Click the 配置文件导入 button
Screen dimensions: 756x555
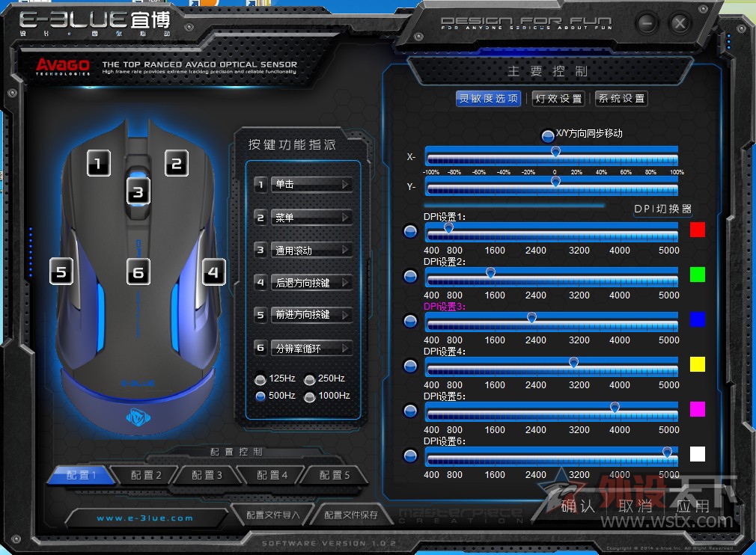pos(272,515)
